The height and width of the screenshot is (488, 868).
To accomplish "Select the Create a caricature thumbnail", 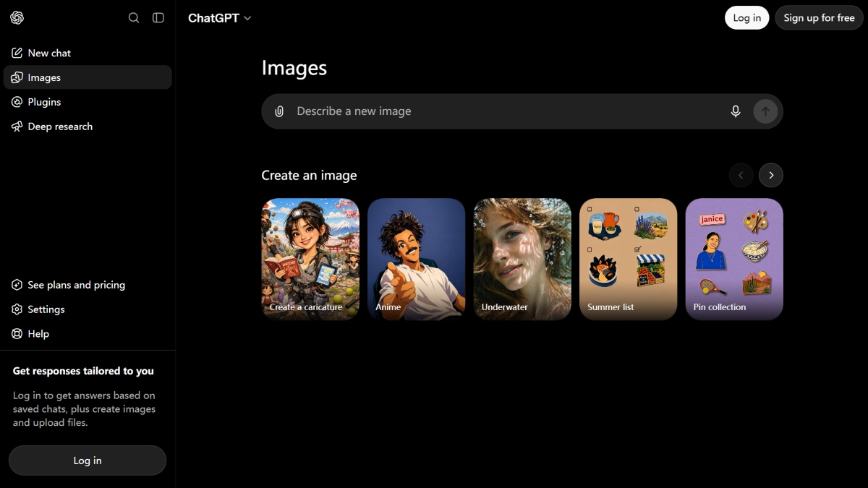I will click(x=310, y=259).
